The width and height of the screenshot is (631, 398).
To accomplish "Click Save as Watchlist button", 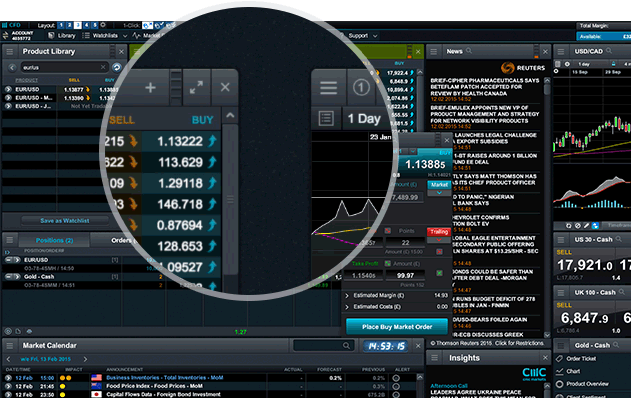I will pos(64,221).
